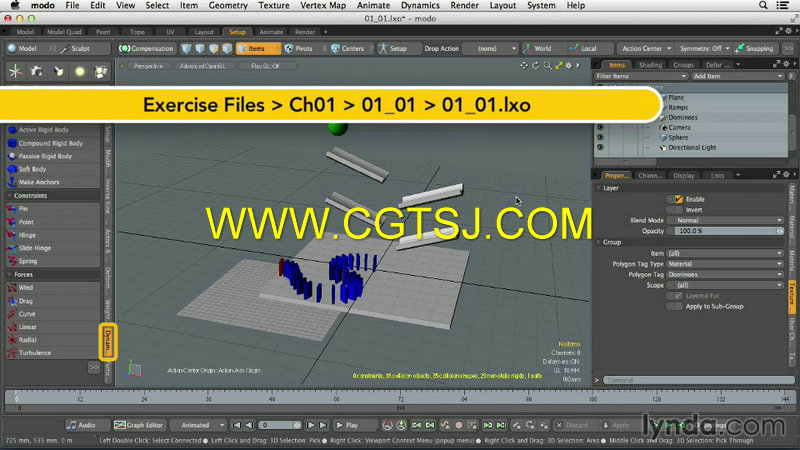Image resolution: width=800 pixels, height=450 pixels.
Task: Activate the Make Anchors tool
Action: (53, 182)
